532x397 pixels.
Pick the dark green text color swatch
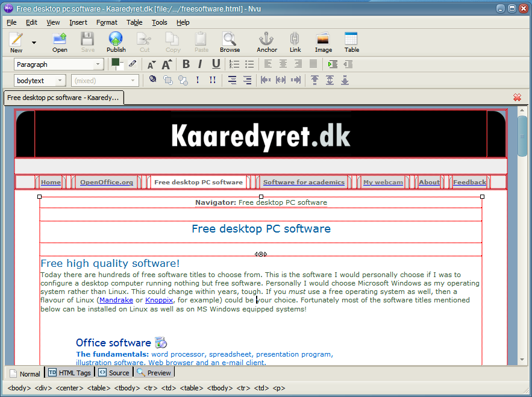tap(115, 62)
